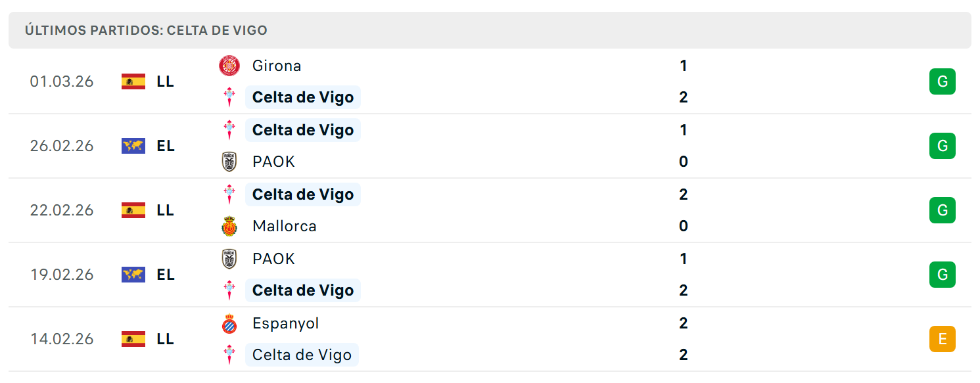The image size is (980, 383).
Task: Click Spain flag on 01.03.26 row
Action: 133,81
